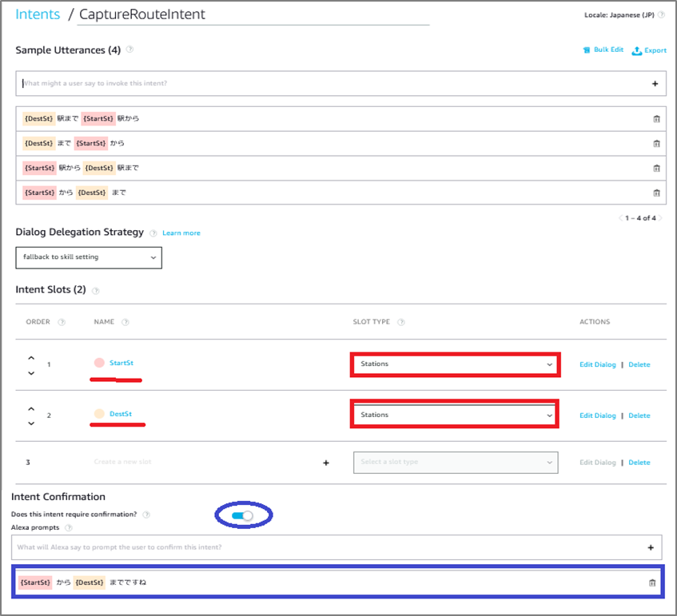Add utterance with the plus icon
The width and height of the screenshot is (677, 616).
tap(655, 84)
